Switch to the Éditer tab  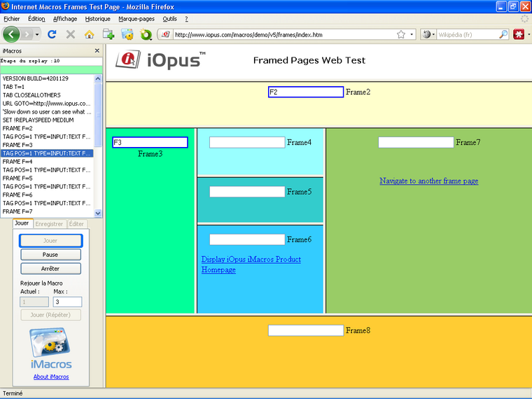tap(76, 224)
